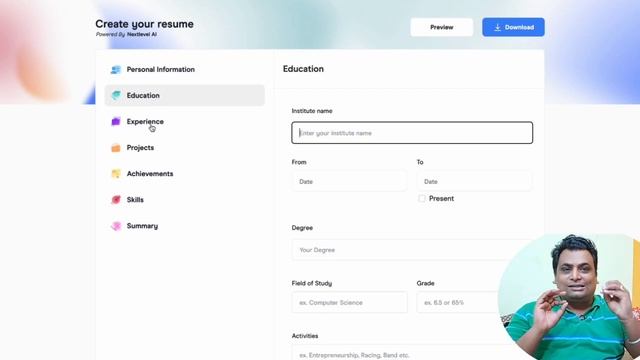Click the yellow Achievements icon
This screenshot has width=640, height=360.
(x=116, y=174)
